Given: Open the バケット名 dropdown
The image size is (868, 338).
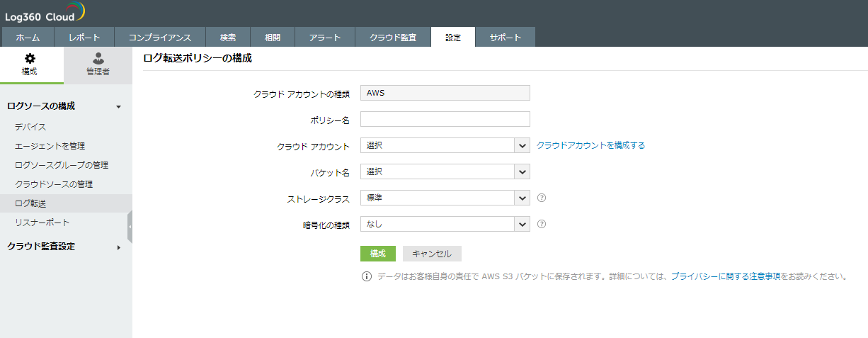Looking at the screenshot, I should [445, 171].
